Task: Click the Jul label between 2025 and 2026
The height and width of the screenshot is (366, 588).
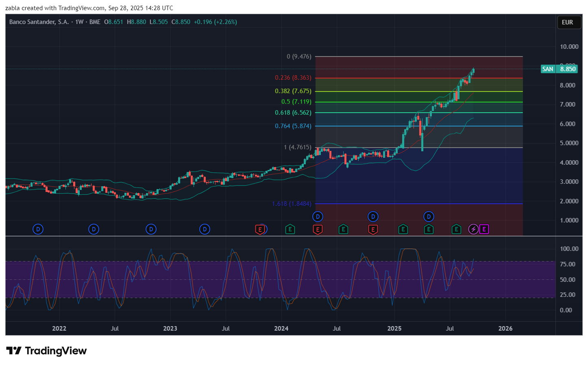Action: tap(450, 329)
